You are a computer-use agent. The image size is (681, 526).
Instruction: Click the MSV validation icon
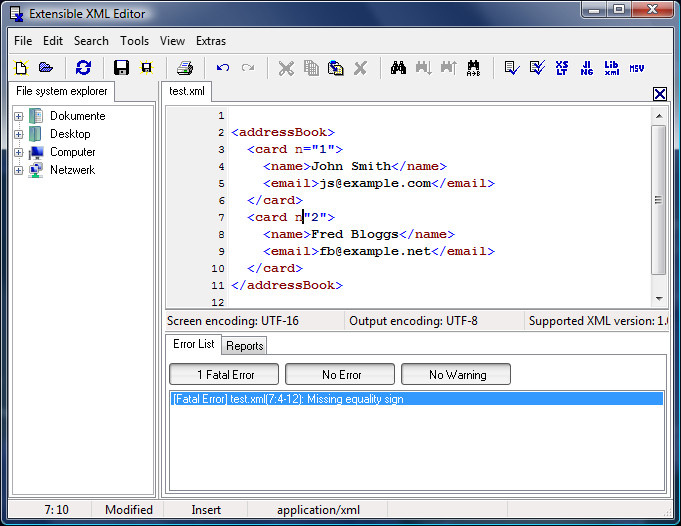(637, 68)
